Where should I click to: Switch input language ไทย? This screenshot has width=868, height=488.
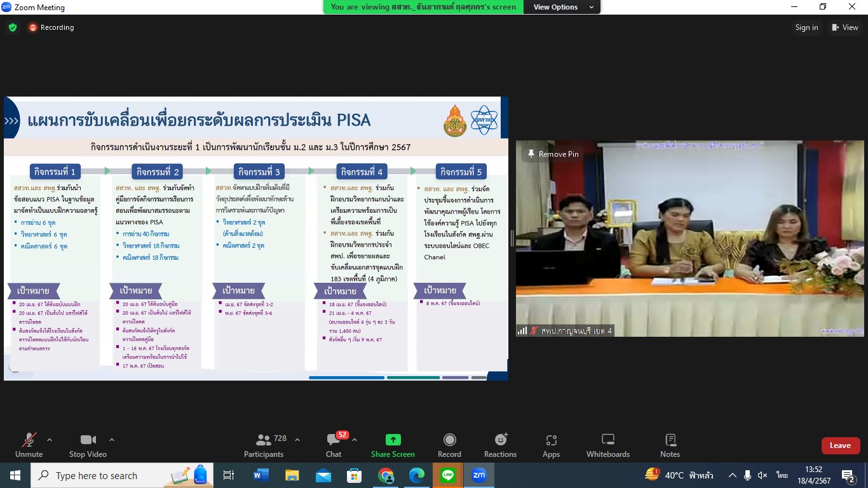782,475
